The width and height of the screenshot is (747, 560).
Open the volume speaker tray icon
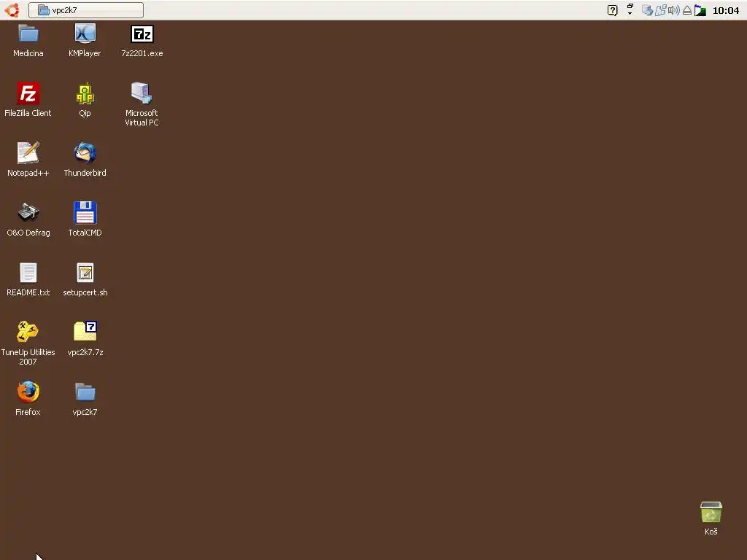coord(673,10)
